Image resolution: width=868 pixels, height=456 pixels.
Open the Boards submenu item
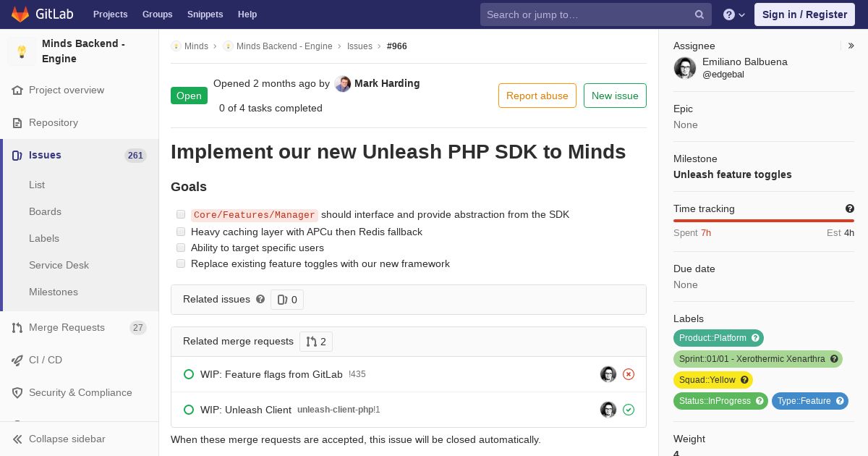pyautogui.click(x=45, y=211)
